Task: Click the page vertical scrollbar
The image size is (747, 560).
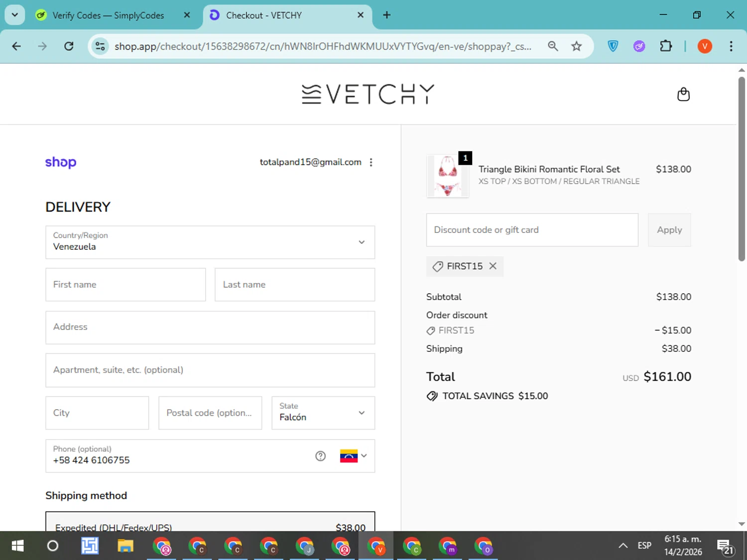Action: point(742,169)
